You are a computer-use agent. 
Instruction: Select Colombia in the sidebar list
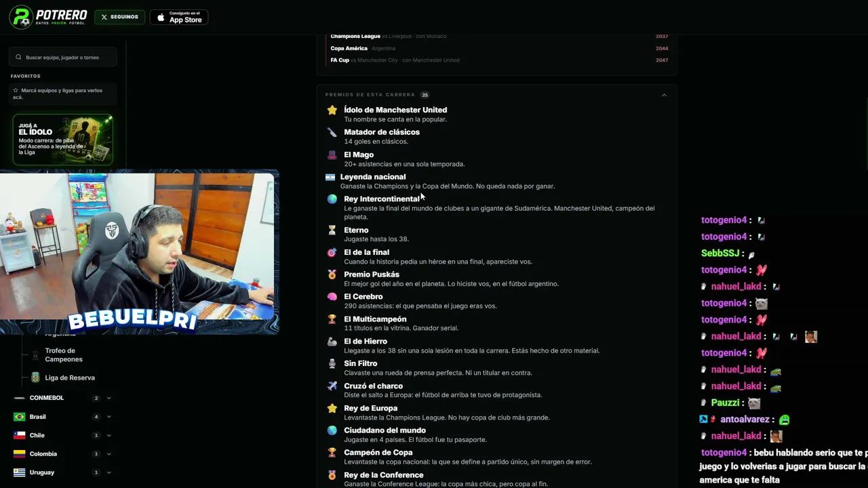point(43,454)
